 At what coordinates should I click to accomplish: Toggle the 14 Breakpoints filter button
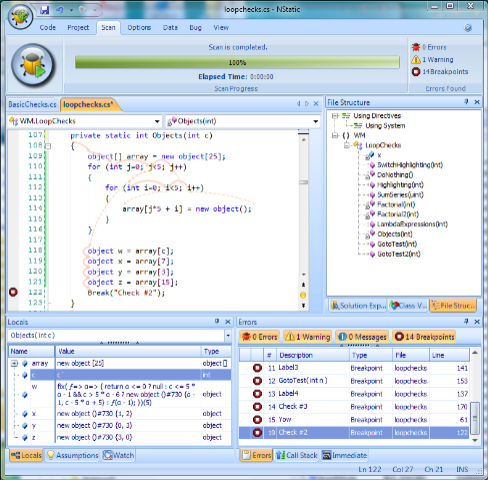click(x=424, y=337)
